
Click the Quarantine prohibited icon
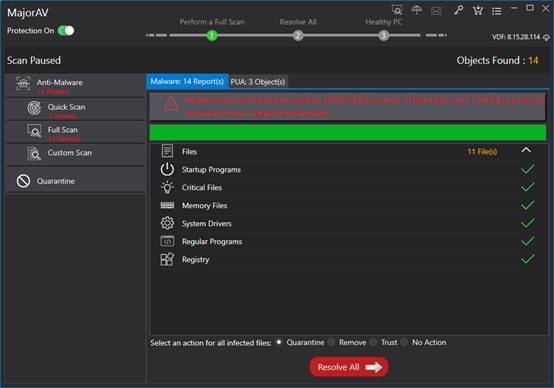point(23,181)
